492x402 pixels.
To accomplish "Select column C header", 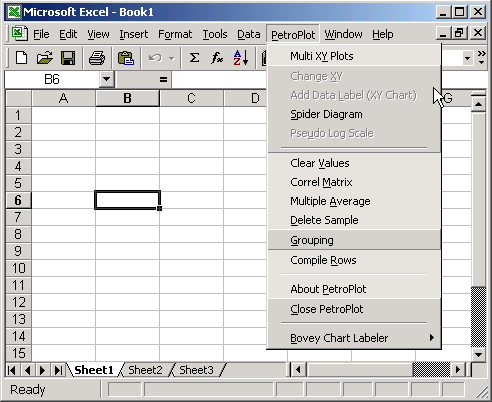I will pyautogui.click(x=191, y=98).
